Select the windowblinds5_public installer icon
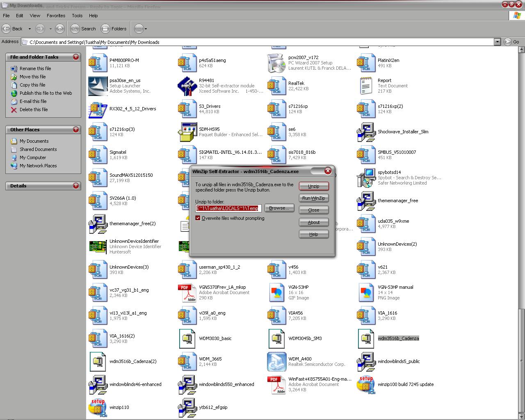525x420 pixels. pos(366,361)
